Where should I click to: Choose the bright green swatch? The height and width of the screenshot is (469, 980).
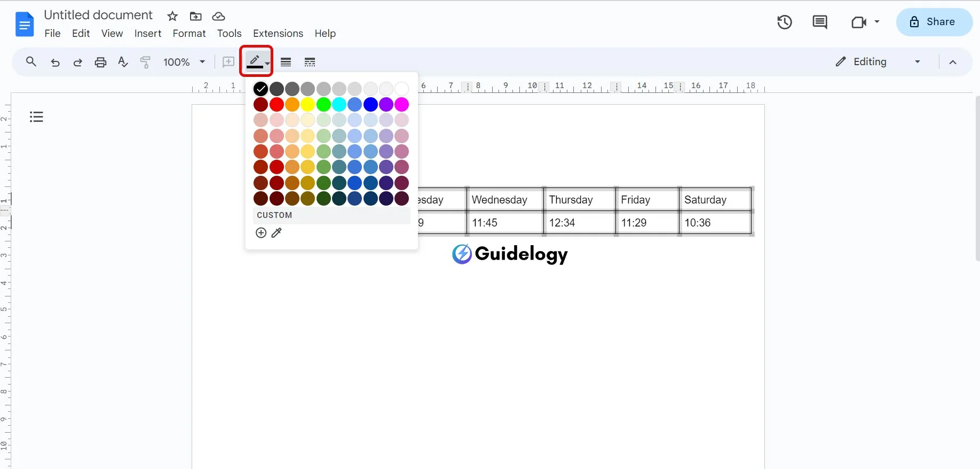coord(323,104)
